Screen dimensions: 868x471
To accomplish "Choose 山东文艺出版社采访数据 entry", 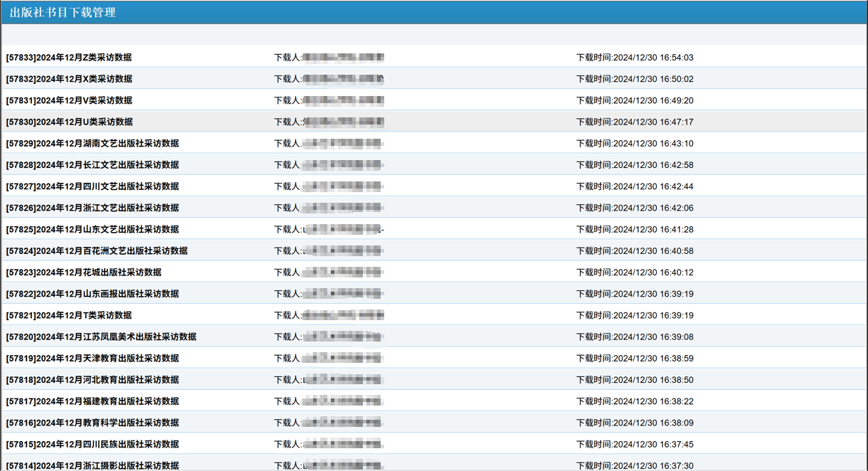I will coord(92,229).
